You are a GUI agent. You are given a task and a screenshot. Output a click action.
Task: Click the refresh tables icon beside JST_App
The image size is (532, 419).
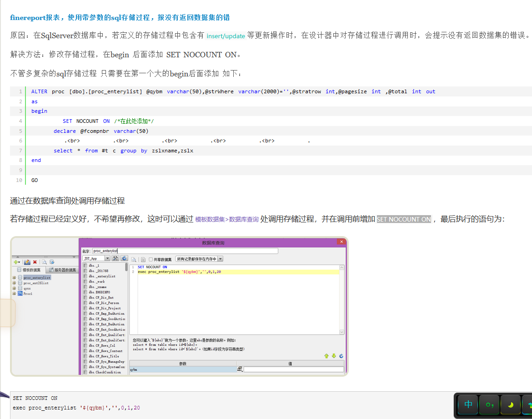coord(124,258)
